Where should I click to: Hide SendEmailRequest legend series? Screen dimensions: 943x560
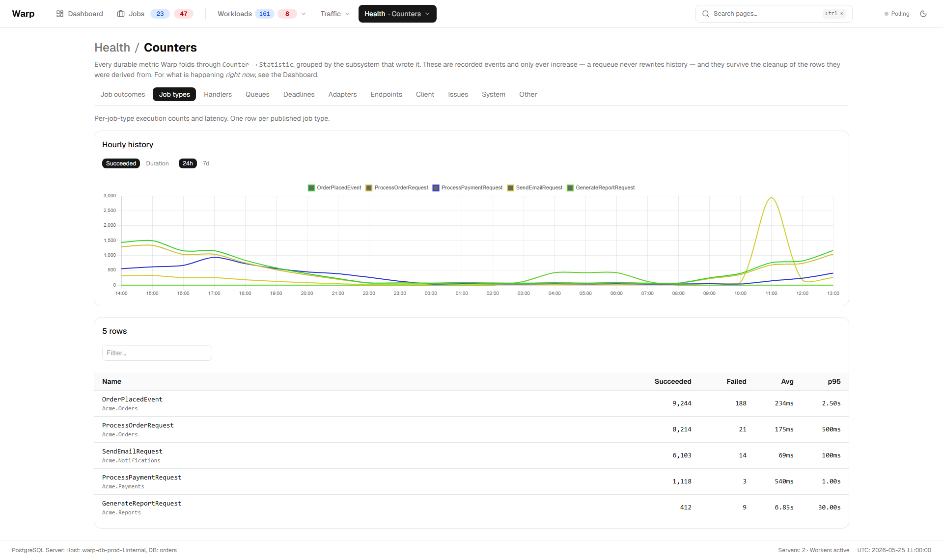click(510, 188)
